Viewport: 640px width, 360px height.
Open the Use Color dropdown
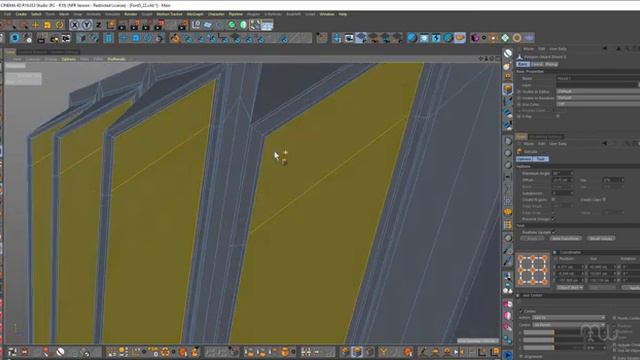click(598, 104)
